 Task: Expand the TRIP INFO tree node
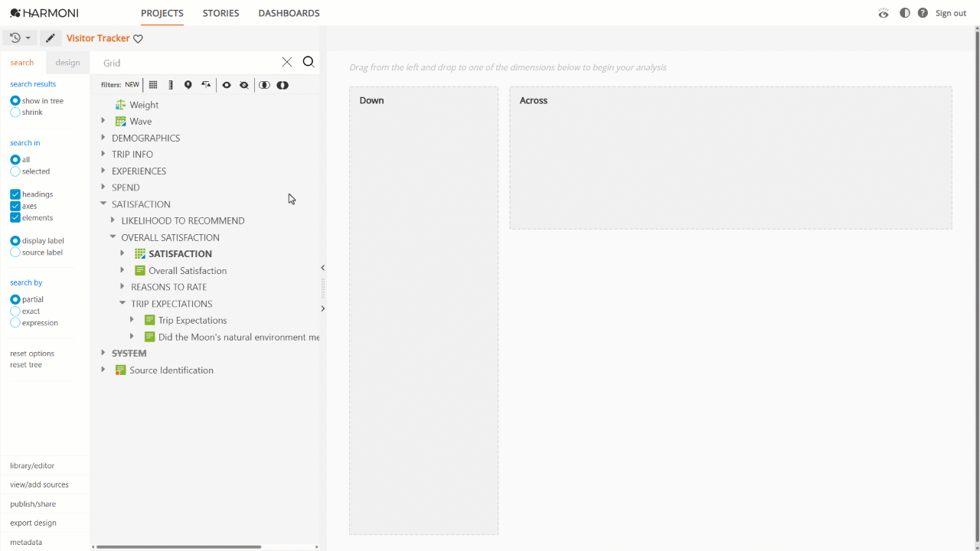point(103,154)
